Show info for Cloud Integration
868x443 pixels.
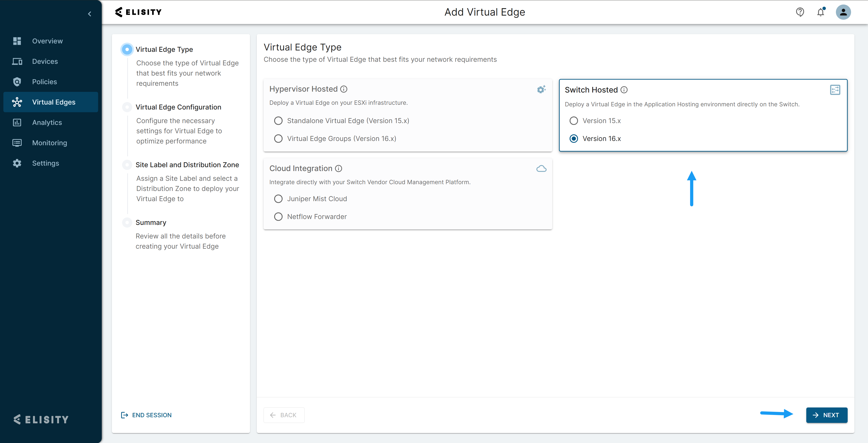click(339, 168)
